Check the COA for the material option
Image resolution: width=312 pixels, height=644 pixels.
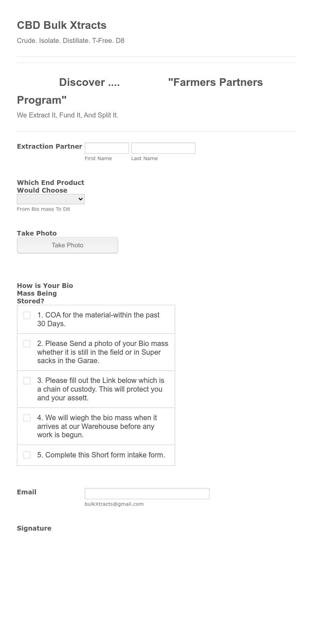[x=27, y=315]
